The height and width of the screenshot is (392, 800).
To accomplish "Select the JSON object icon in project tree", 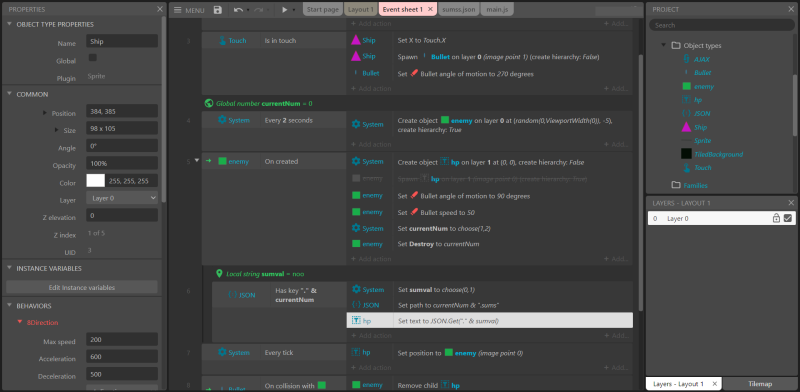I will click(687, 113).
